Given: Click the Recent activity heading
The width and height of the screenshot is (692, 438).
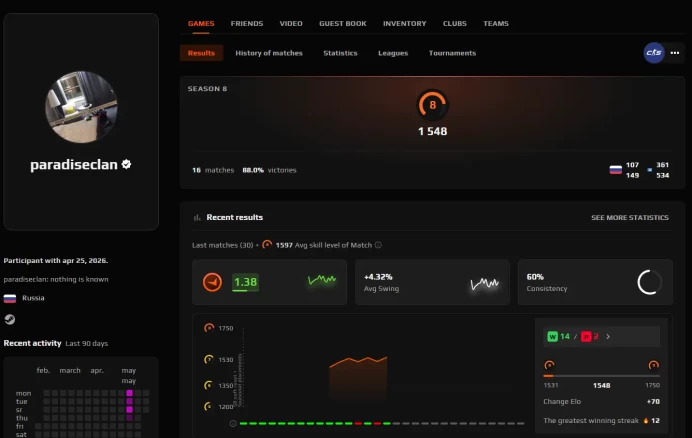Looking at the screenshot, I should (32, 343).
